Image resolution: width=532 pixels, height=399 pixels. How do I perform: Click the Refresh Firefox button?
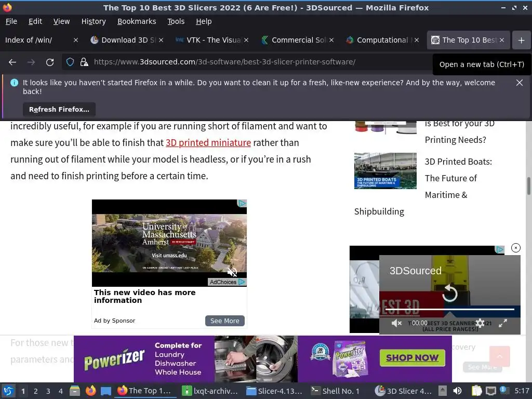59,109
